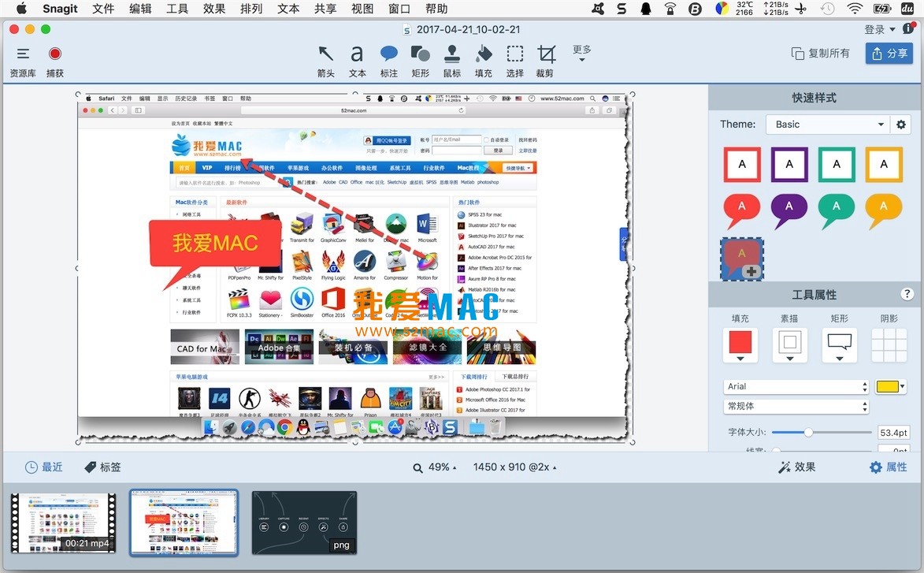Open the File (文件) menu
The height and width of the screenshot is (573, 924).
(104, 8)
